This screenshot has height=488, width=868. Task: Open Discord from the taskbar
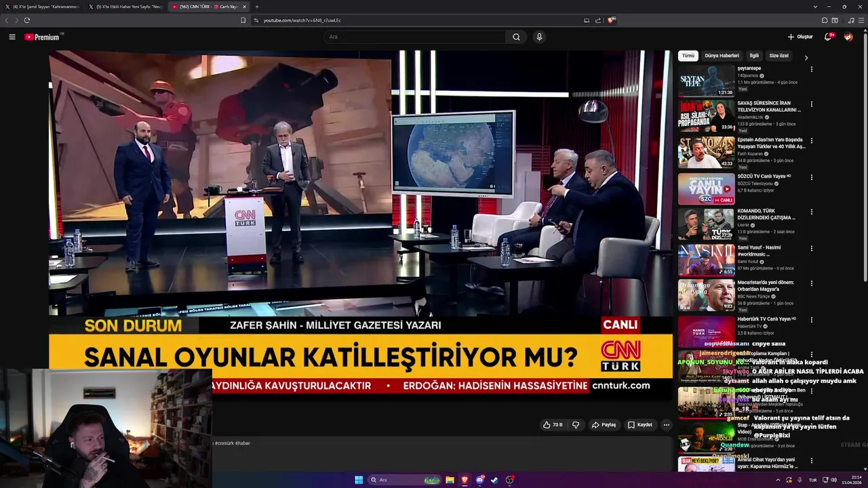click(x=479, y=480)
